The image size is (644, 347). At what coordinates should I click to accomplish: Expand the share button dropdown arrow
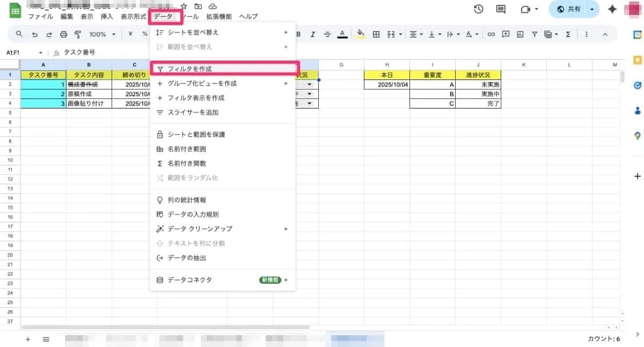click(x=592, y=9)
